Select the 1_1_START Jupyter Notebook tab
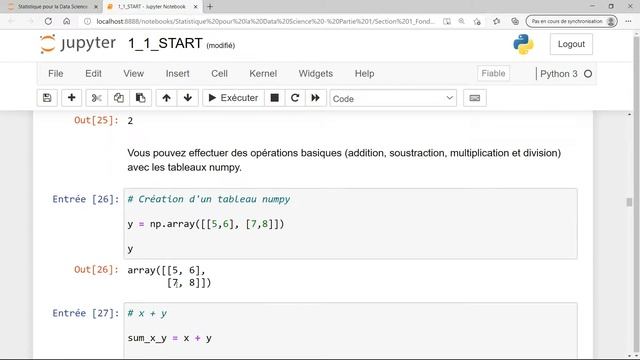The height and width of the screenshot is (360, 640). tap(151, 7)
